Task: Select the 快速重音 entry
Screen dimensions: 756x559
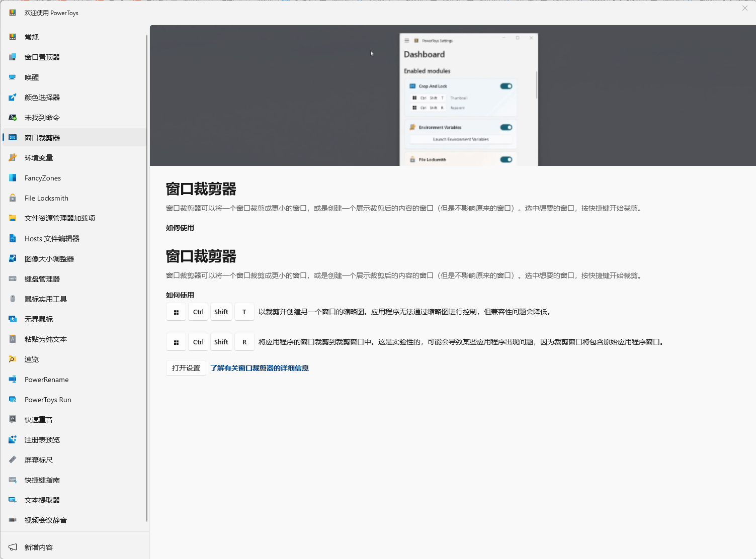Action: tap(74, 419)
